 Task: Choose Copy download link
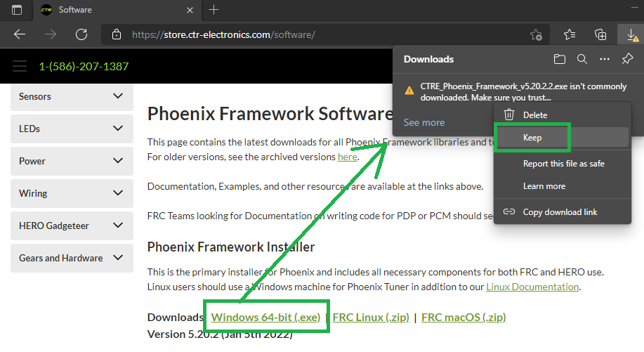click(x=563, y=212)
